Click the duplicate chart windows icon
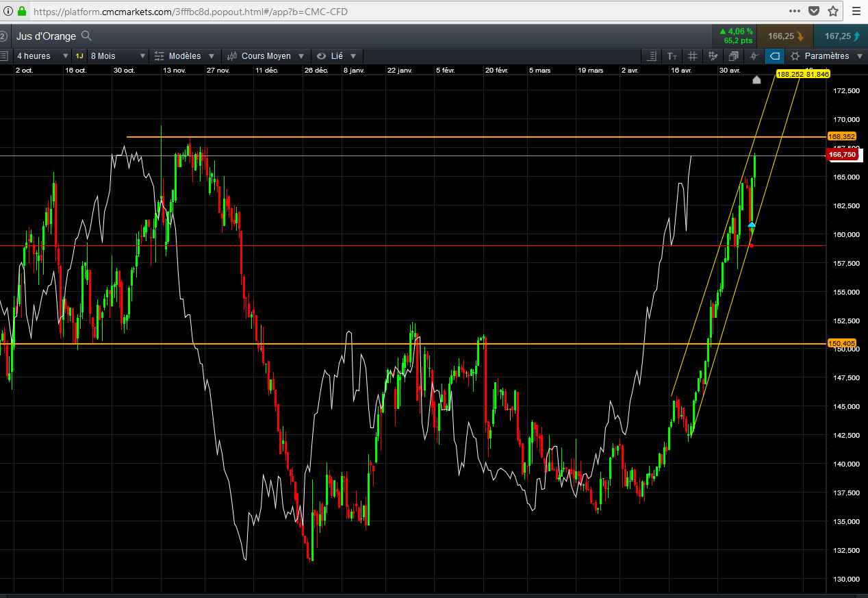 pyautogui.click(x=733, y=56)
